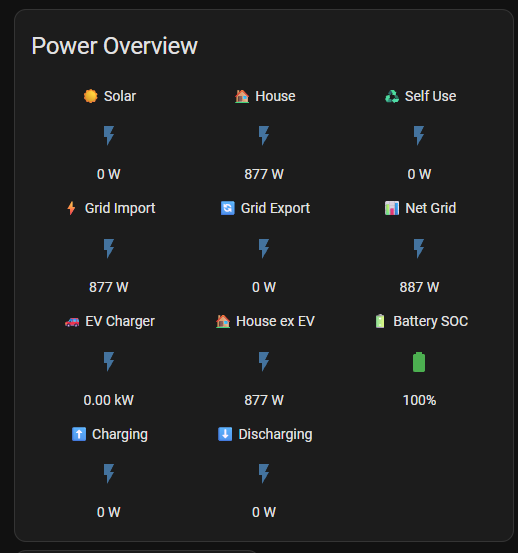Click the lightning bolt icon under Self Use
Image resolution: width=518 pixels, height=553 pixels.
[419, 135]
